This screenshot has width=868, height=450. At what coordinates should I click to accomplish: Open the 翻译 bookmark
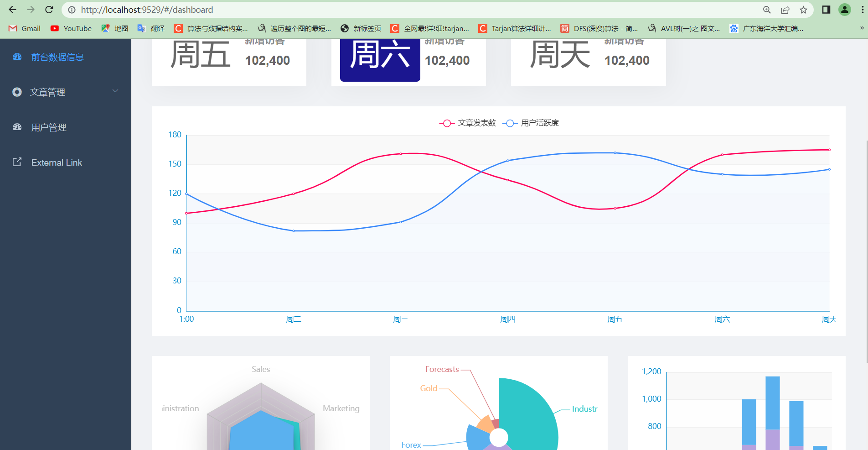pos(151,28)
